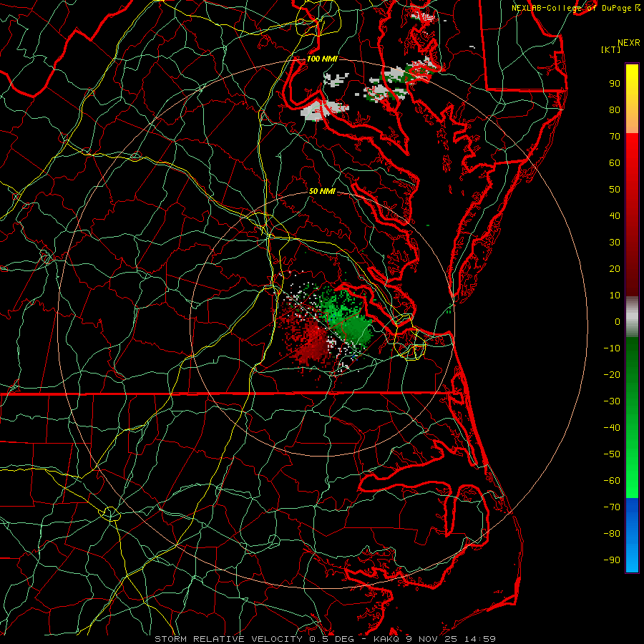Click the Storm Relative Velocity caption at bottom
Viewport: 644px width, 644px height.
(x=325, y=639)
